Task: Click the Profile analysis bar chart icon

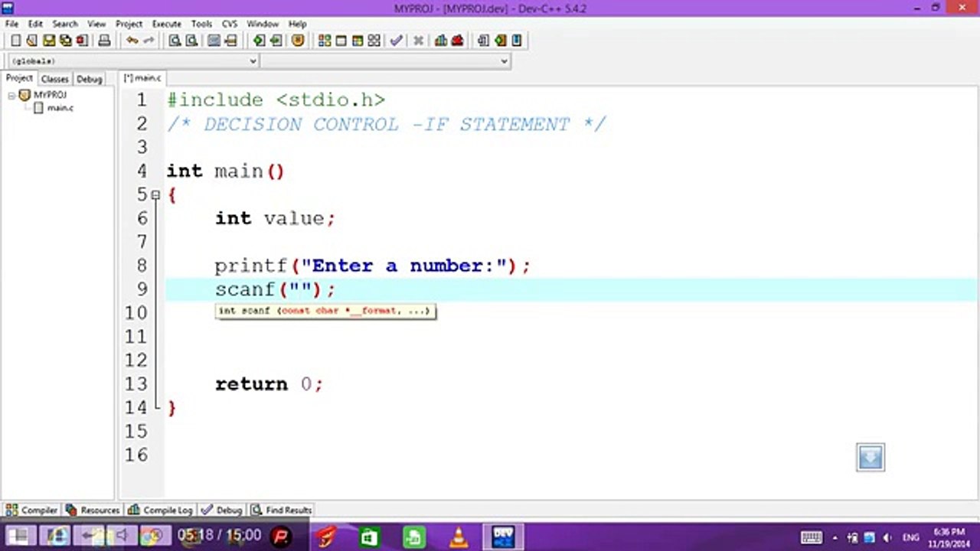Action: coord(441,41)
